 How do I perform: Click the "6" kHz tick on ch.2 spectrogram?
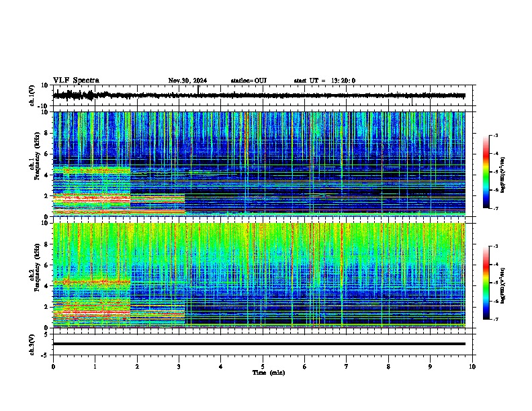tap(46, 265)
